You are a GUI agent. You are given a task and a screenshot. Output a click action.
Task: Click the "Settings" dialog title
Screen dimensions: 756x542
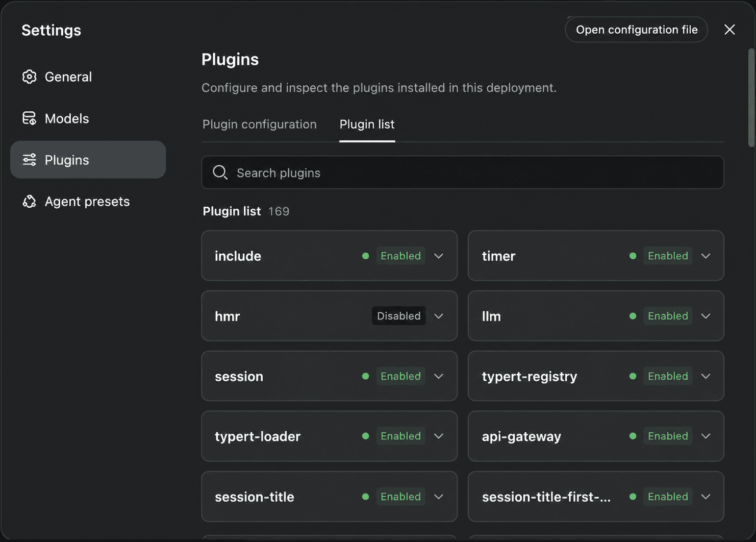click(52, 30)
